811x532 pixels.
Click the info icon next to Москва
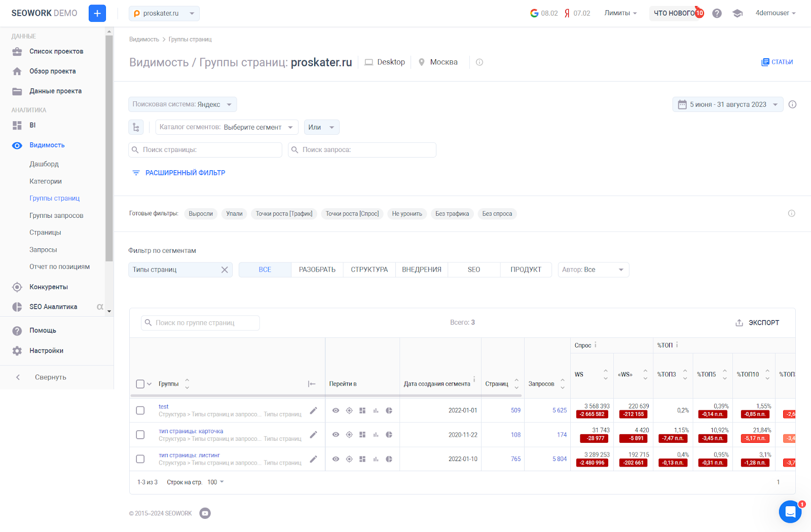pos(480,62)
